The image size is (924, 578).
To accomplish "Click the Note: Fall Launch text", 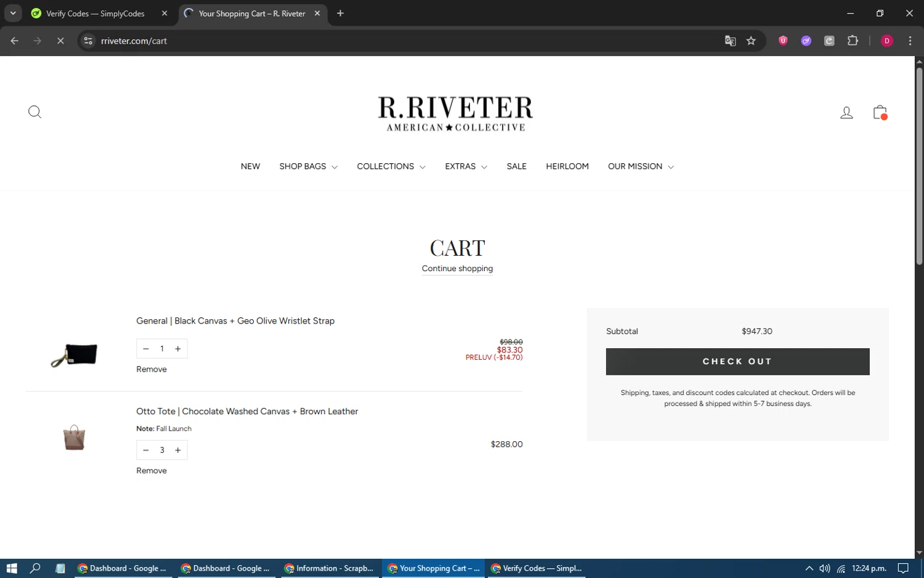I will pyautogui.click(x=164, y=429).
